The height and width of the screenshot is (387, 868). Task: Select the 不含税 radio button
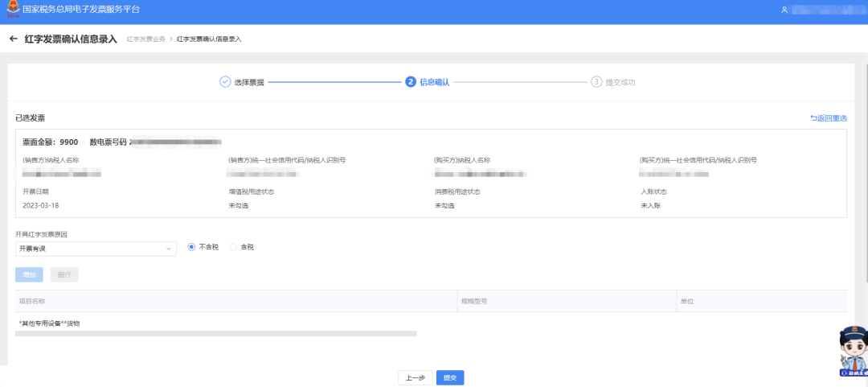pyautogui.click(x=191, y=247)
